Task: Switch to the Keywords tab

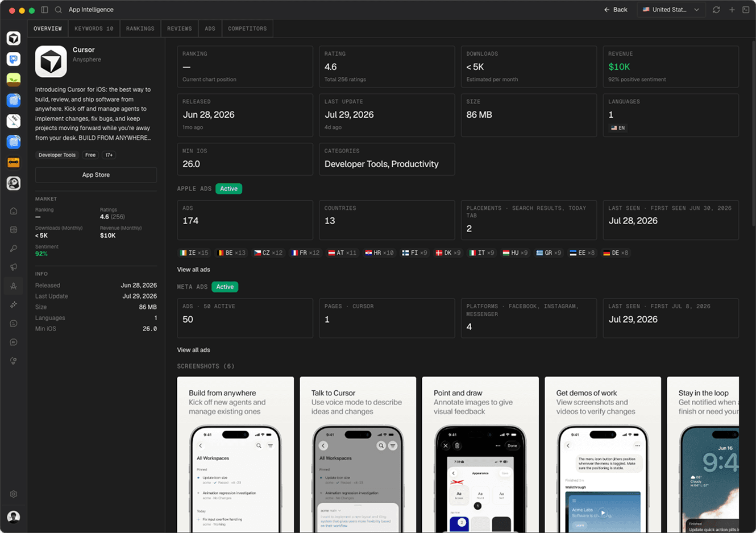Action: pyautogui.click(x=94, y=28)
